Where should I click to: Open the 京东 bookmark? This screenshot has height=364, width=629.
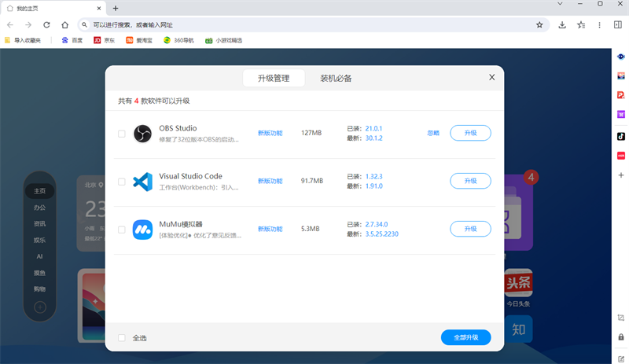point(105,40)
